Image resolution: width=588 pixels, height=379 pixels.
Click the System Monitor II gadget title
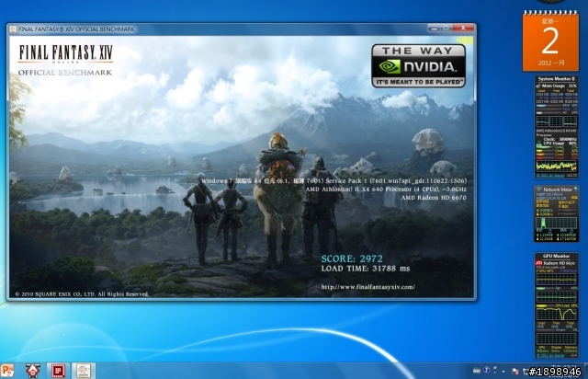(x=557, y=79)
